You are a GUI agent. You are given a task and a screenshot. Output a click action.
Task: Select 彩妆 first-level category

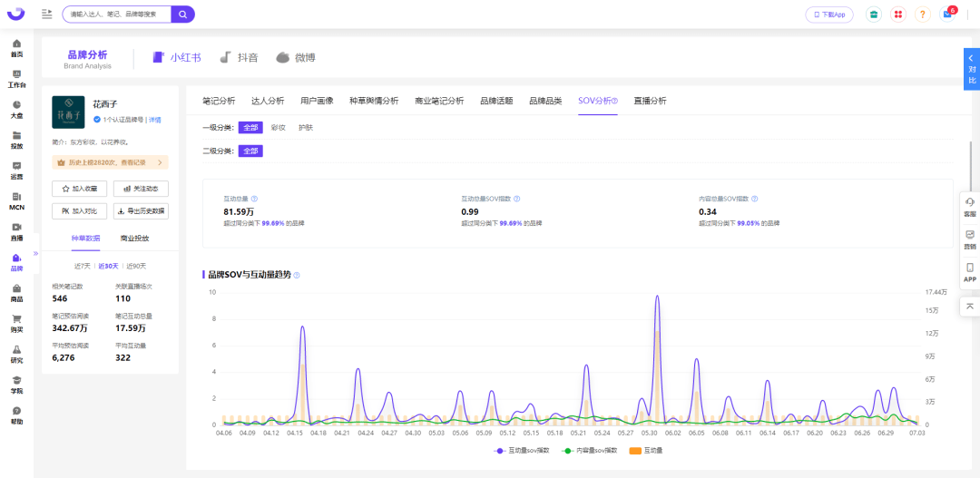[279, 128]
